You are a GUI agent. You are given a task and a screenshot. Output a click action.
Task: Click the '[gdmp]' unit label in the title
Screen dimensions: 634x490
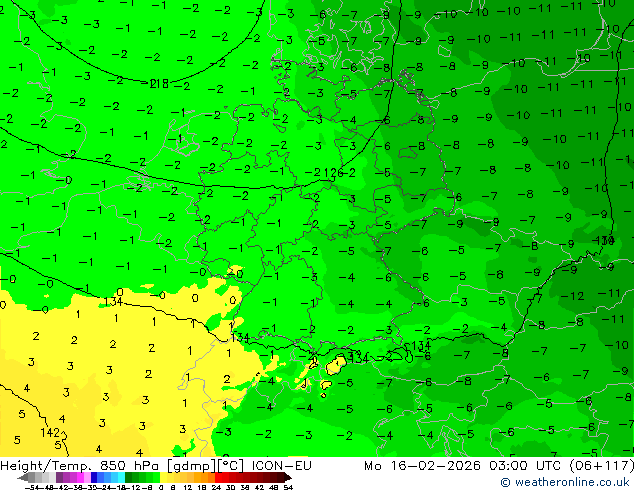[x=192, y=466]
